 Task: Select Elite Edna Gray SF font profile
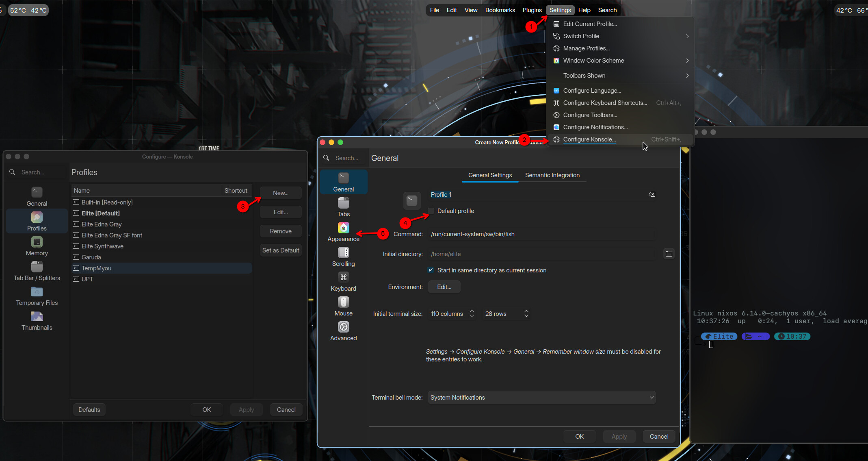pyautogui.click(x=162, y=235)
